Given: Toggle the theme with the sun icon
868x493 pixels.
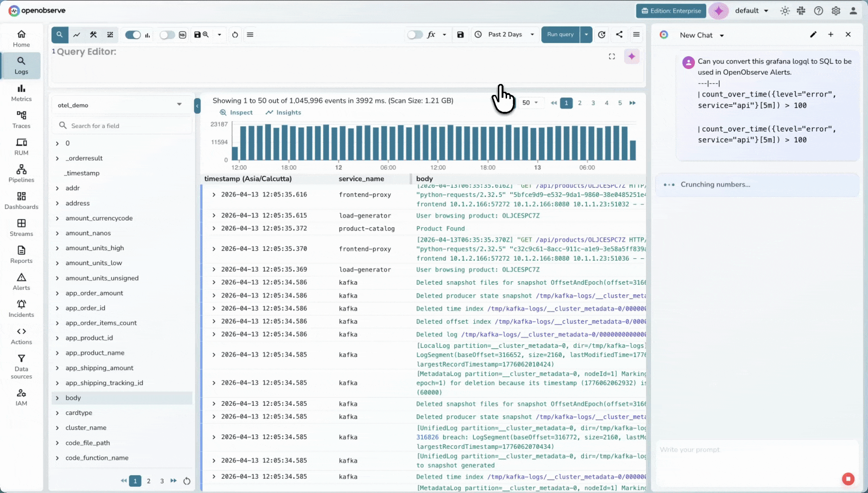Looking at the screenshot, I should coord(785,10).
